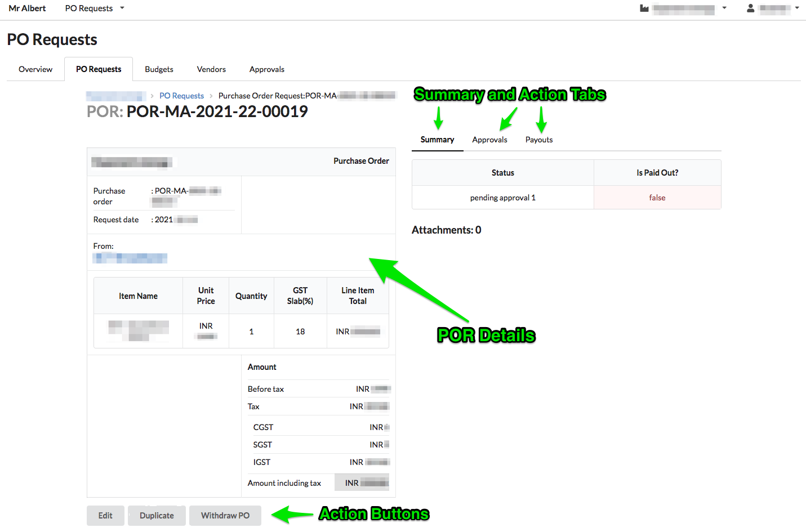
Task: Click Mr Albert in the top bar
Action: [x=27, y=8]
